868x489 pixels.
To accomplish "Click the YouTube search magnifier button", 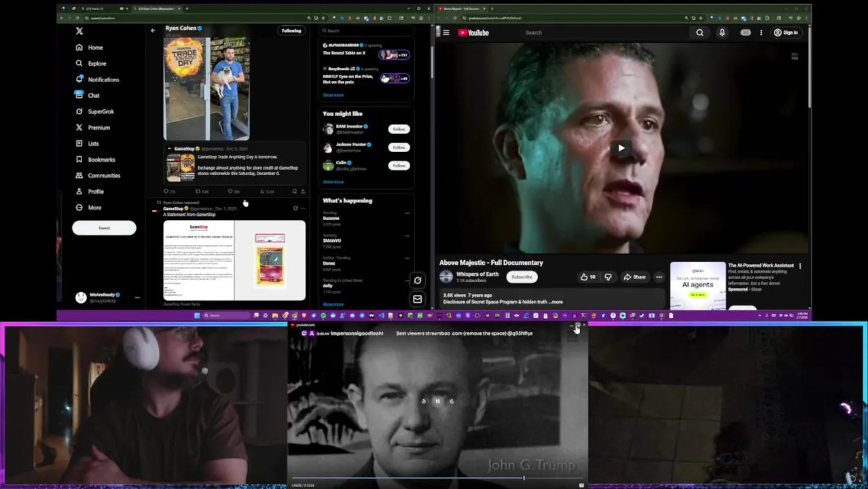I will coord(700,33).
